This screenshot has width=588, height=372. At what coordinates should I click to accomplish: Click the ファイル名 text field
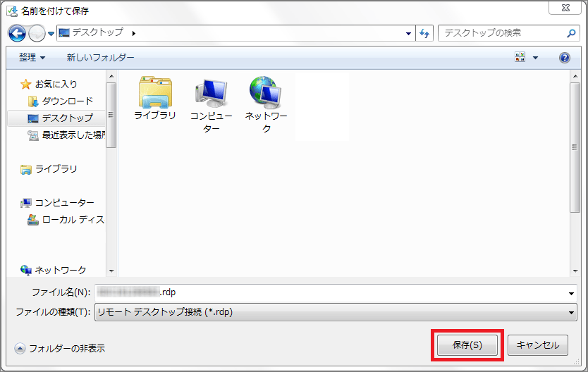[331, 292]
